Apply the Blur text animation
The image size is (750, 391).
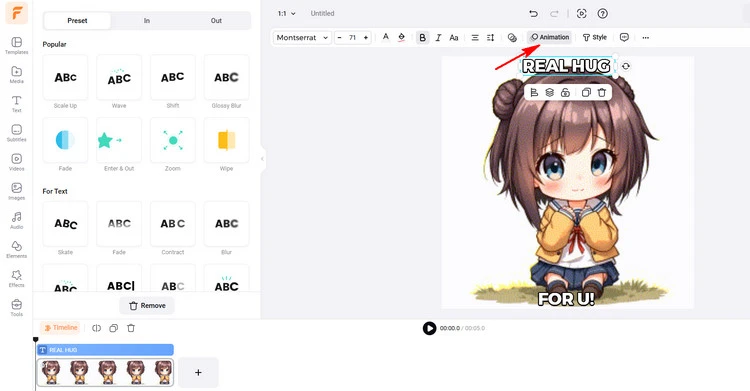pos(226,223)
